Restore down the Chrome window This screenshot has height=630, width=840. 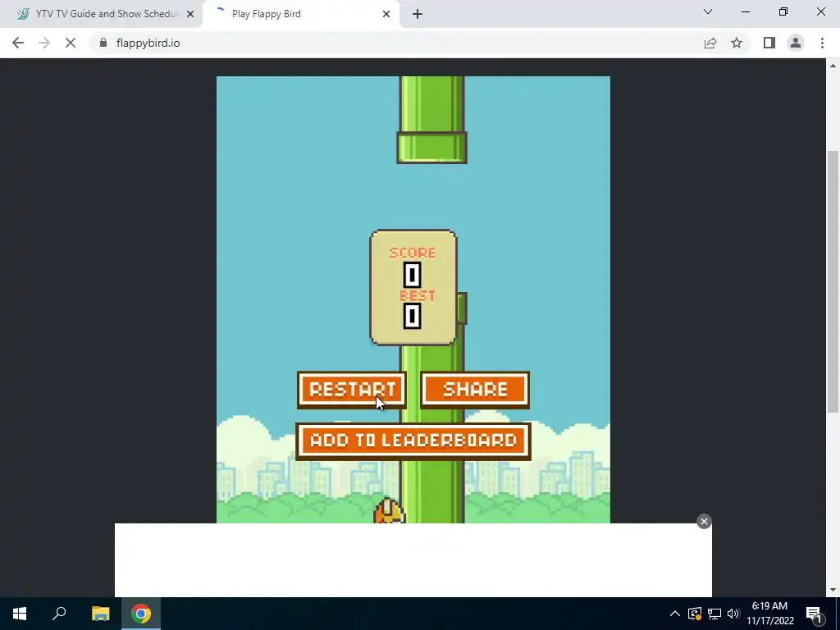[783, 11]
